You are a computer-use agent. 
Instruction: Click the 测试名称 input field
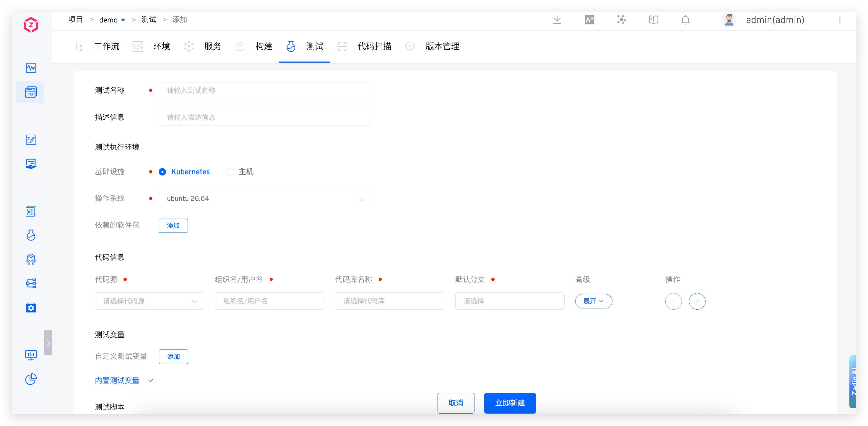(265, 90)
